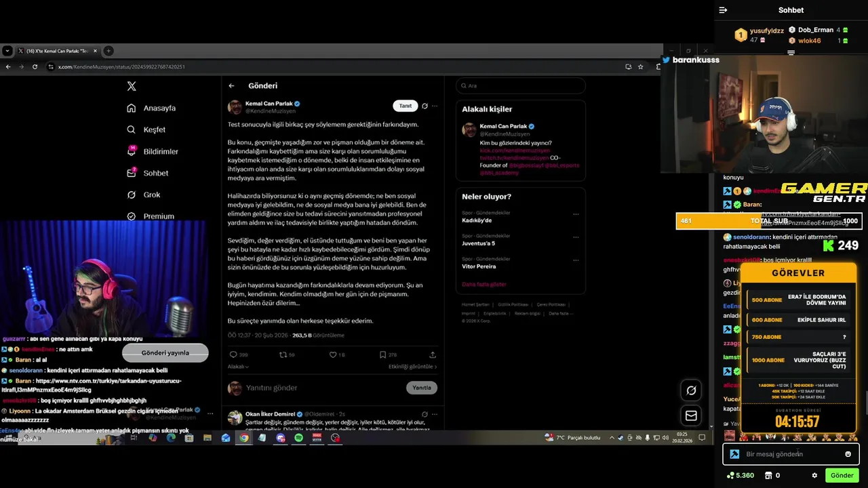Click site info icon in address bar
This screenshot has width=868, height=488.
(x=51, y=66)
